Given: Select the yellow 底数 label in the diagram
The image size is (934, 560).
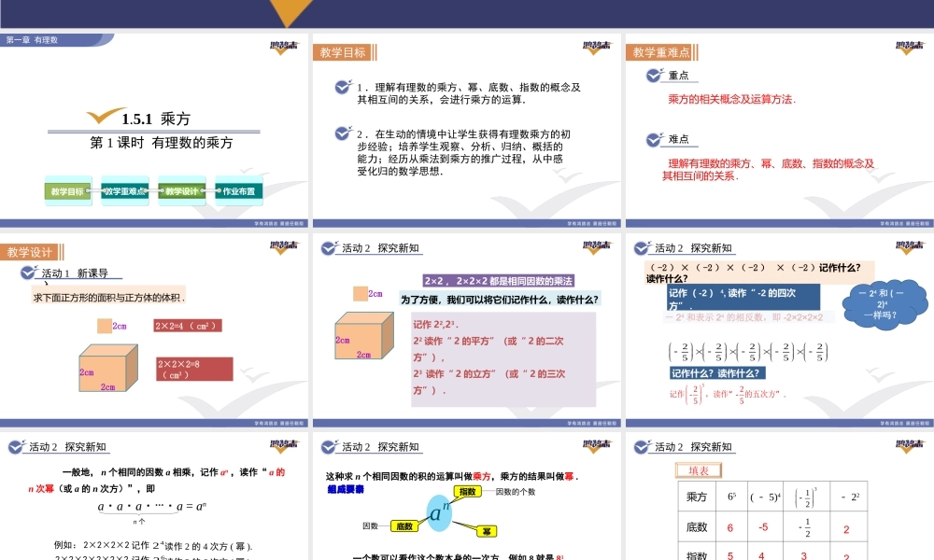Looking at the screenshot, I should (403, 526).
